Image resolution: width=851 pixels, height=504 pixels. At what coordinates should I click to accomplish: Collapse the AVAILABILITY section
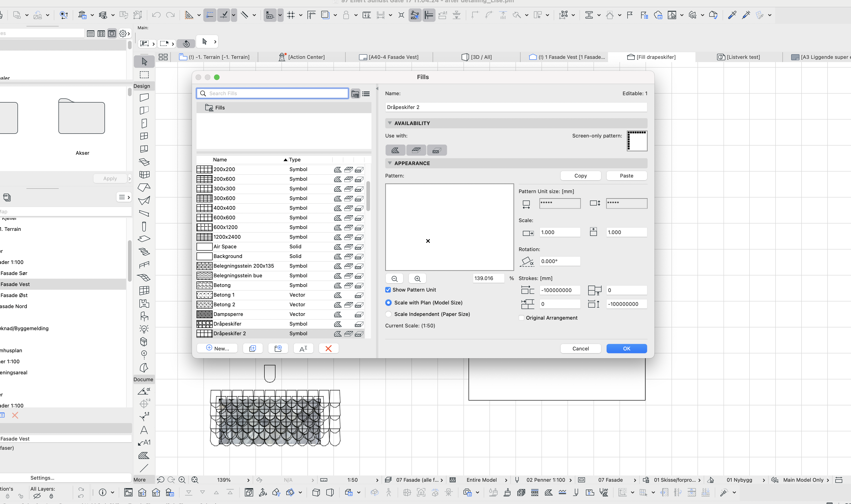[390, 123]
